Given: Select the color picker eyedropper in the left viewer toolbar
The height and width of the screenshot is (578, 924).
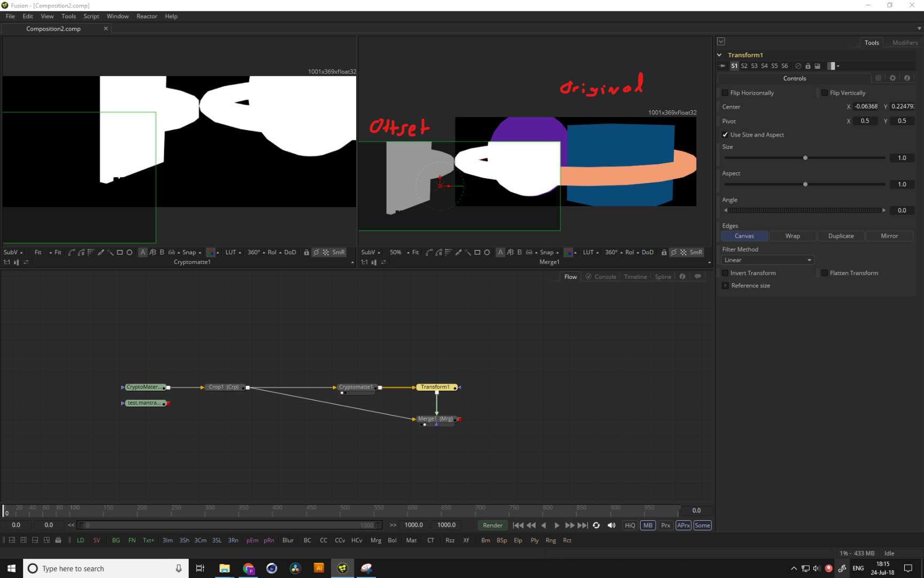Looking at the screenshot, I should (x=101, y=252).
